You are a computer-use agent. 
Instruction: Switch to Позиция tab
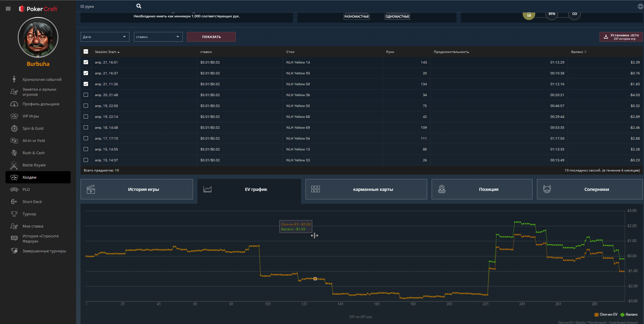[482, 189]
